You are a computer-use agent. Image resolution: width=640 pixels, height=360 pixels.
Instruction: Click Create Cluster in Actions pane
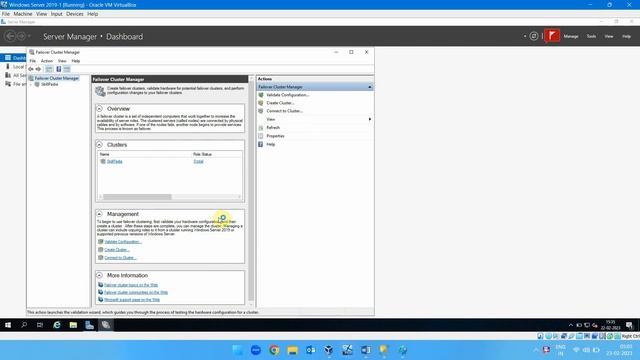pos(280,103)
